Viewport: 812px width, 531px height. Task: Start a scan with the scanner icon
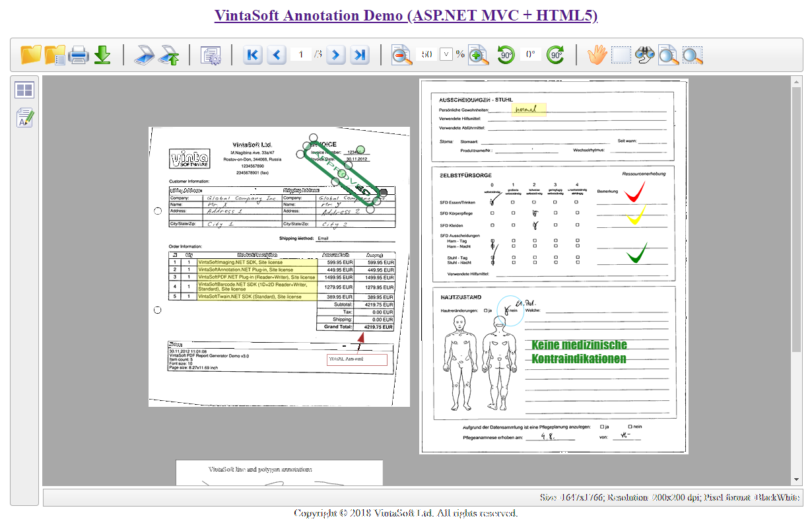click(145, 54)
